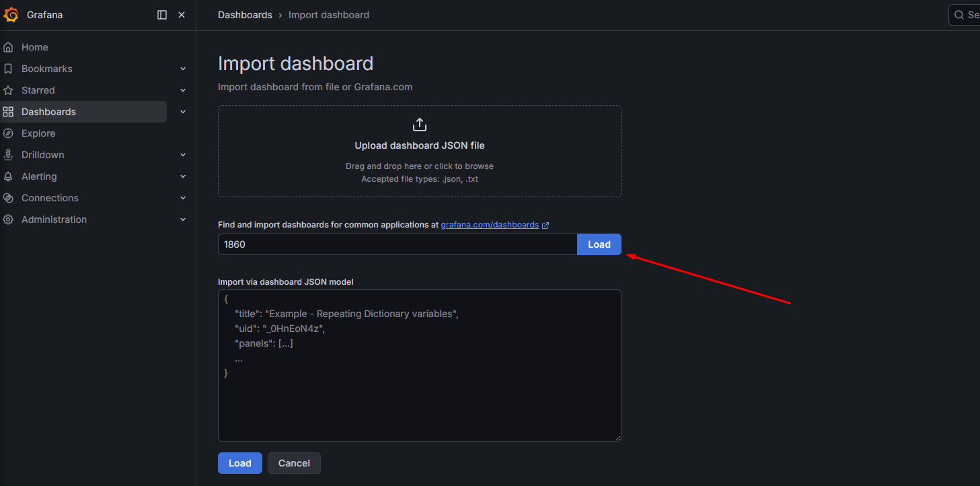This screenshot has height=486, width=980.
Task: Expand the Dashboards section chevron
Action: (183, 112)
